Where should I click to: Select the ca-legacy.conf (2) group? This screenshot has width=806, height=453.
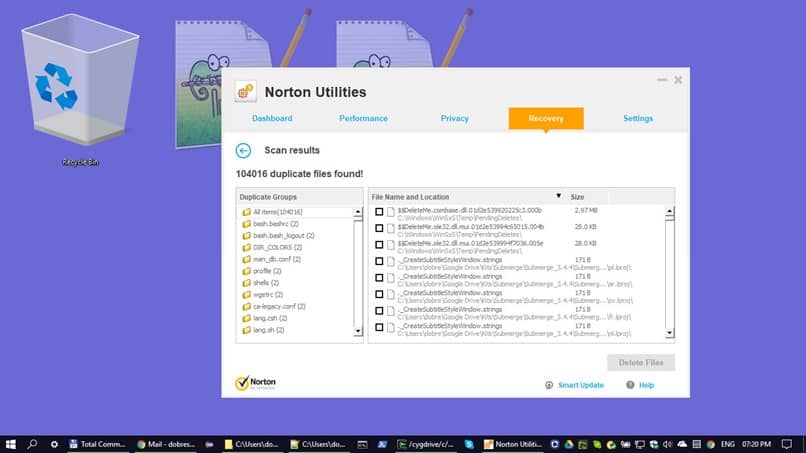(279, 306)
